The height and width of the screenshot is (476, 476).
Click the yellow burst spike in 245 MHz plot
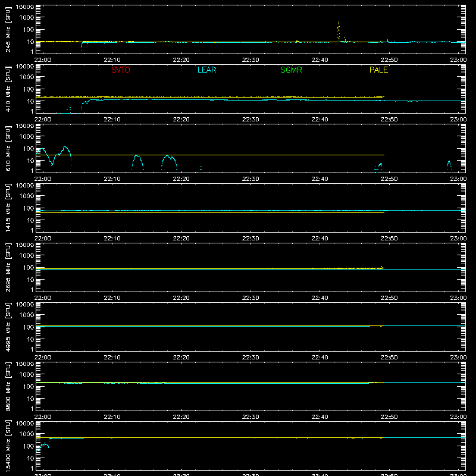click(x=339, y=30)
